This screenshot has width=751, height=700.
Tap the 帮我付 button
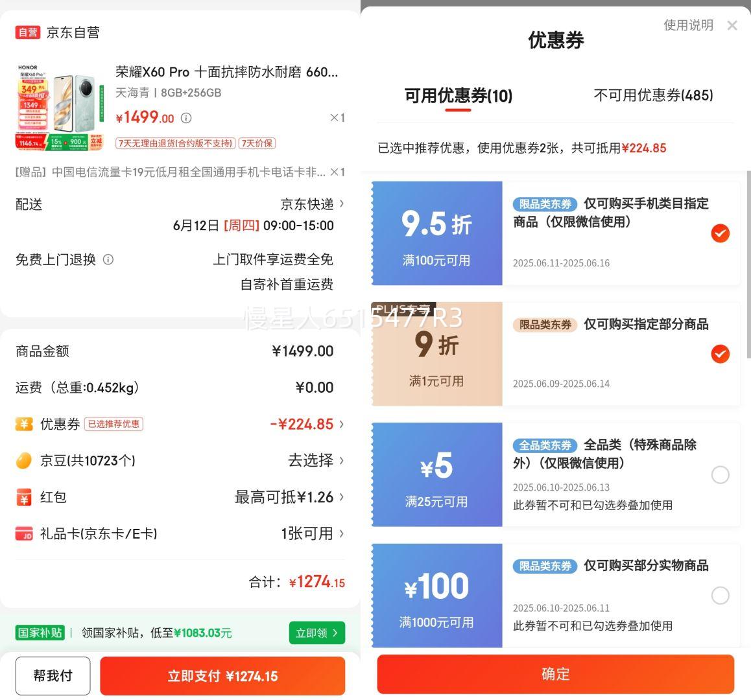click(53, 676)
